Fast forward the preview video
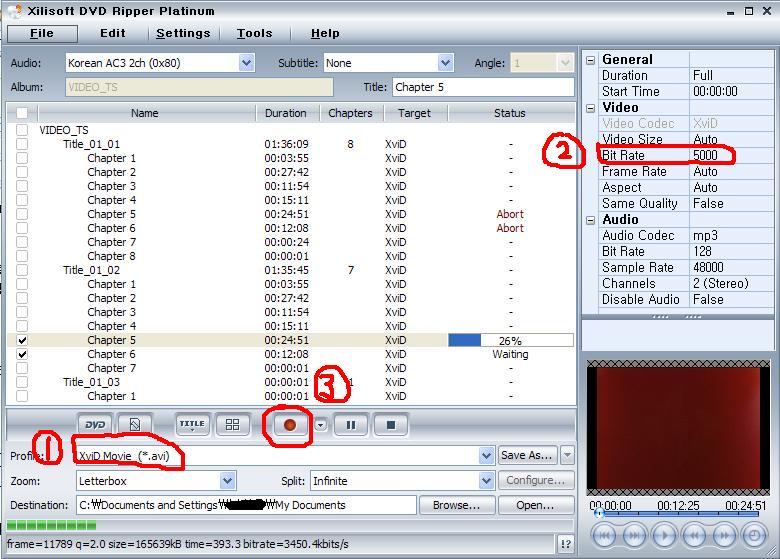 [x=724, y=536]
